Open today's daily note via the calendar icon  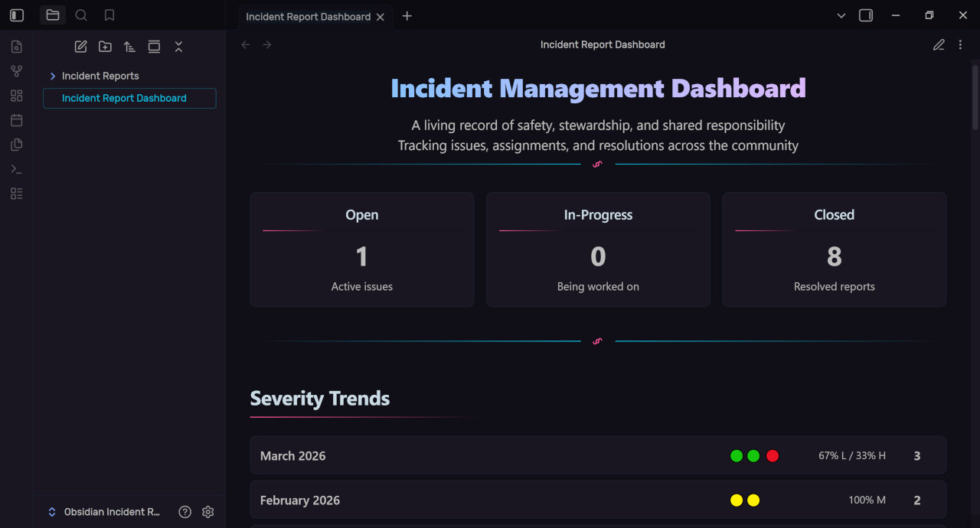16,120
